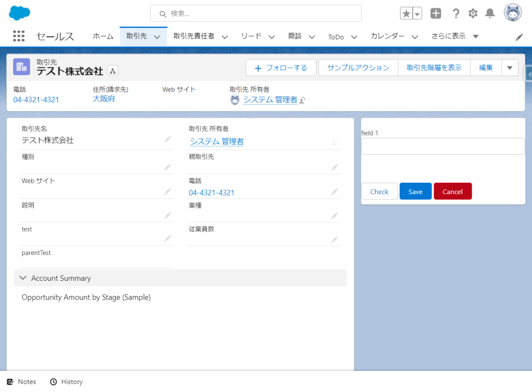Open the help question mark icon
532x392 pixels.
pos(456,13)
